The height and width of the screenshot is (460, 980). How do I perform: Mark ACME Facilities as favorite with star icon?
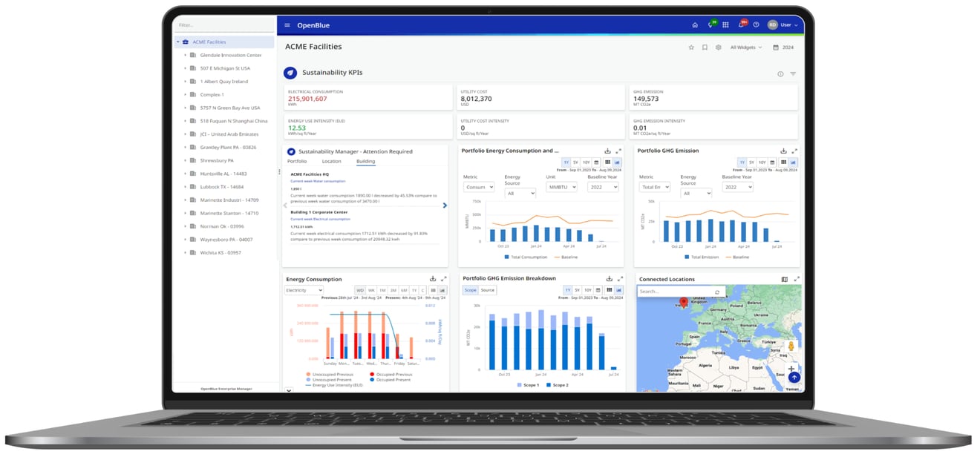[691, 47]
